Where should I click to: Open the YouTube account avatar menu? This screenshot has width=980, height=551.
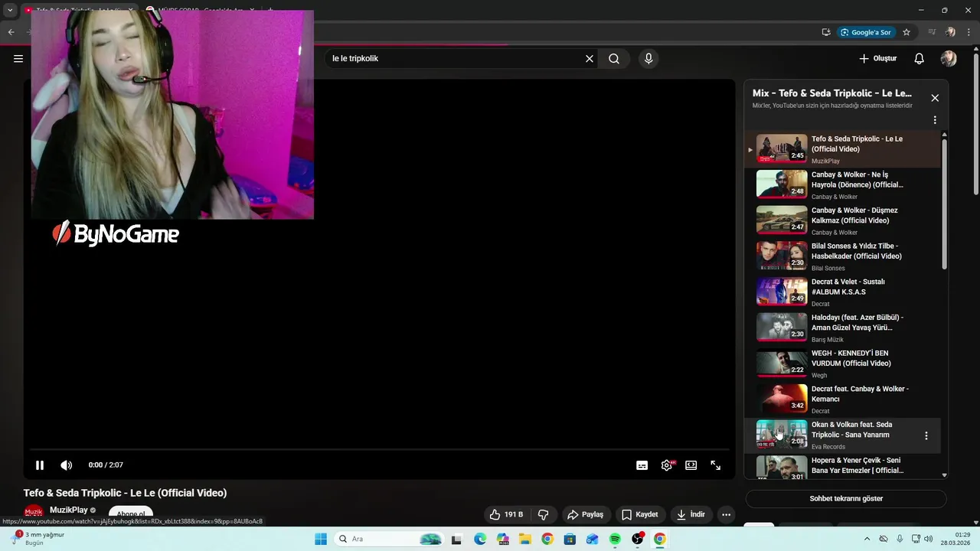(949, 58)
